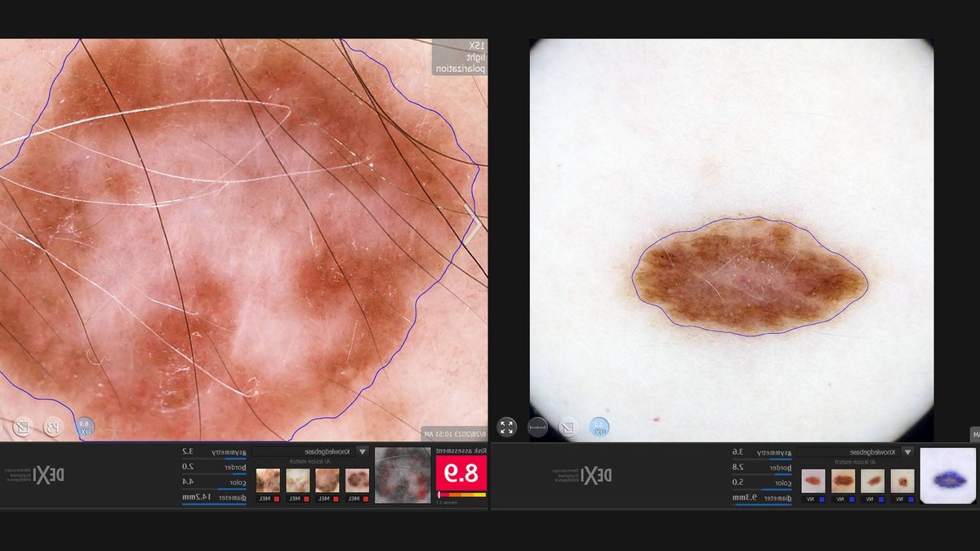Select the ruler measurement tool icon
This screenshot has height=551, width=980.
(x=537, y=427)
